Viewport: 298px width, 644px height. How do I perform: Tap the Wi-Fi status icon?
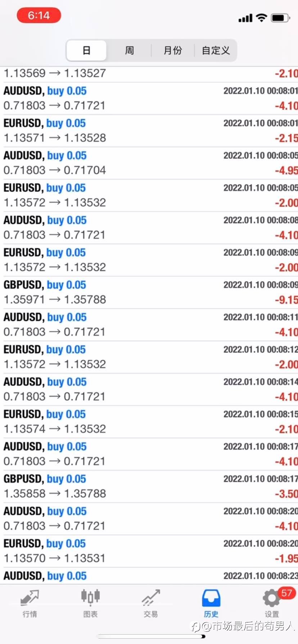(x=261, y=18)
